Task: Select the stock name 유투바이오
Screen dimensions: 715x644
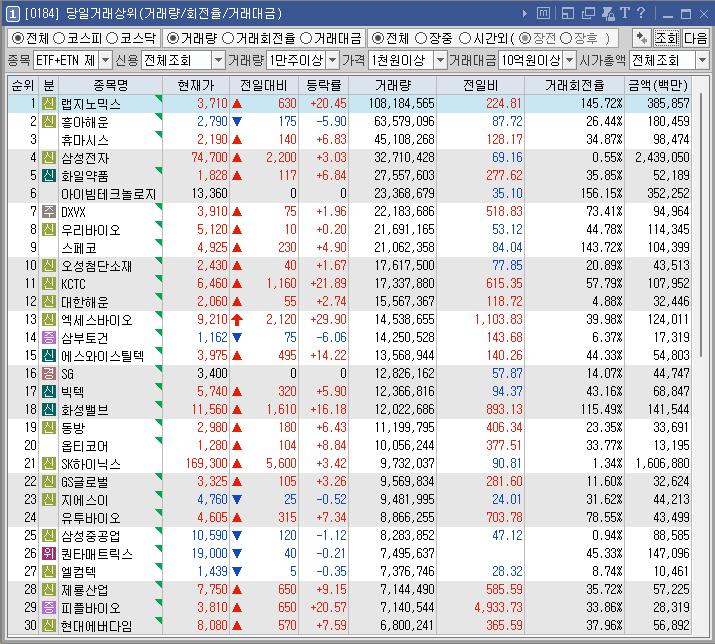Action: pyautogui.click(x=91, y=518)
